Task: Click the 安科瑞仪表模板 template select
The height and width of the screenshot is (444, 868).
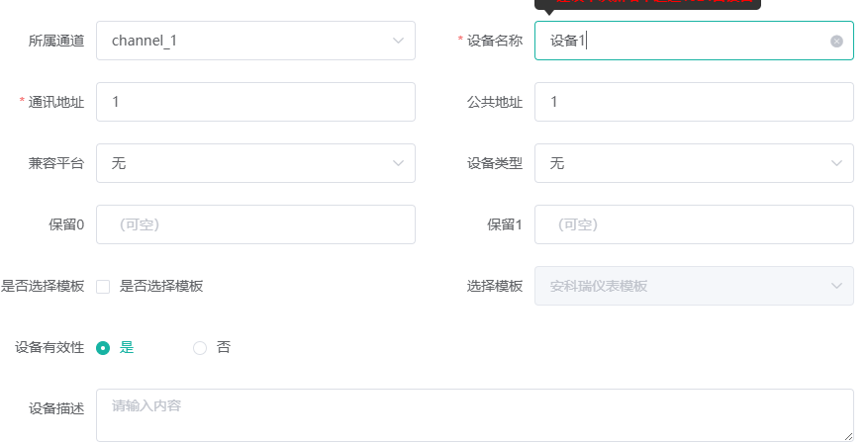Action: [x=694, y=286]
